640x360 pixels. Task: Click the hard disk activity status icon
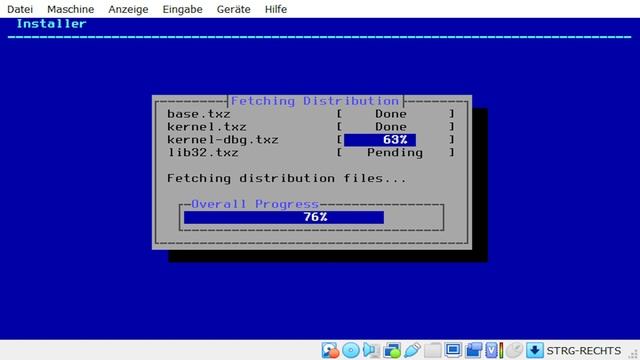330,350
